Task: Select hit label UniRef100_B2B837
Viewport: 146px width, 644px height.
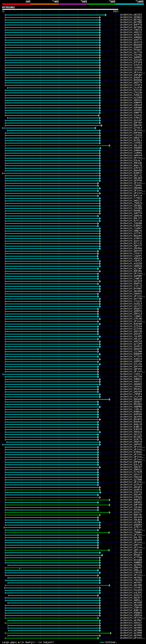Action: [131, 173]
